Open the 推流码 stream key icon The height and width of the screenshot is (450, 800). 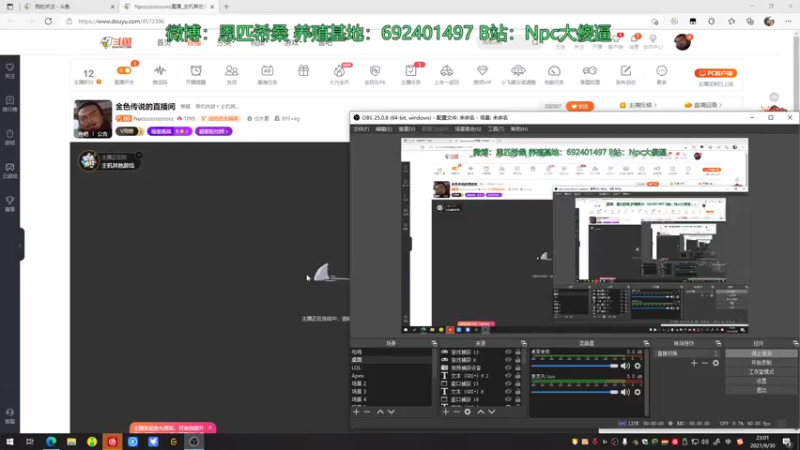coord(160,70)
